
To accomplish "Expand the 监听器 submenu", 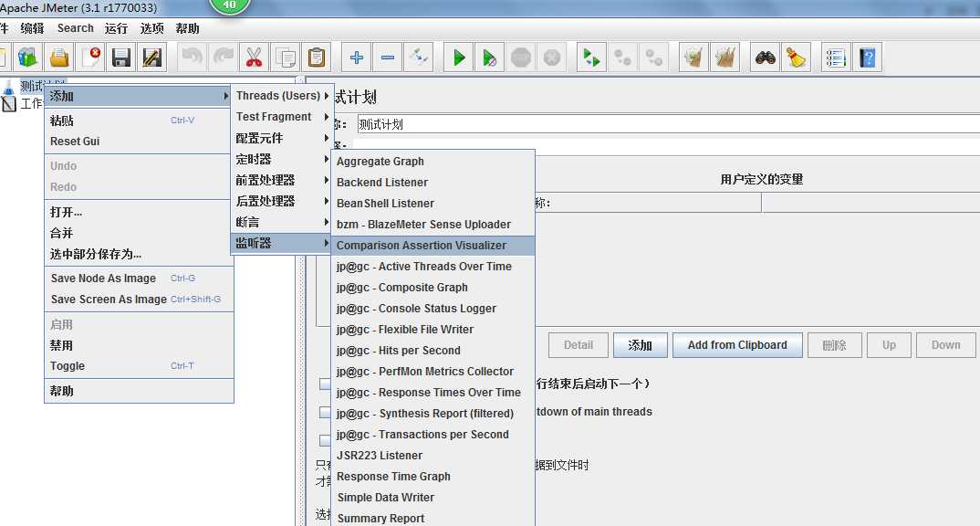I will (281, 243).
